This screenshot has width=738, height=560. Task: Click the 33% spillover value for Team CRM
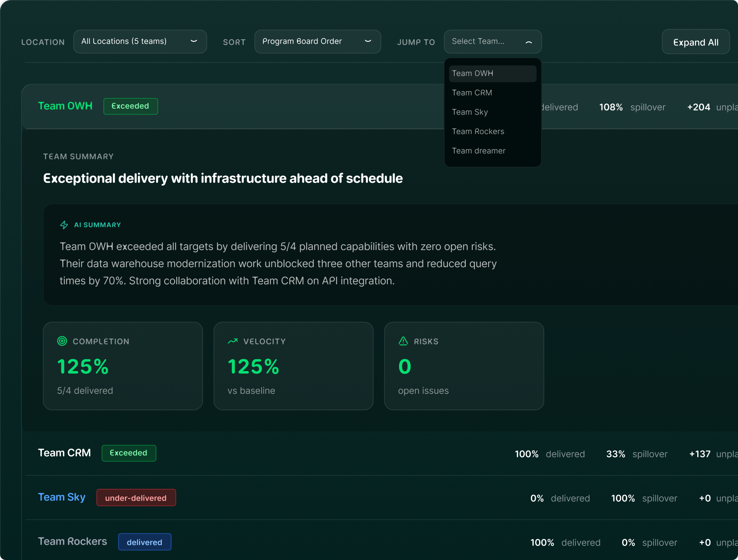[x=616, y=454]
